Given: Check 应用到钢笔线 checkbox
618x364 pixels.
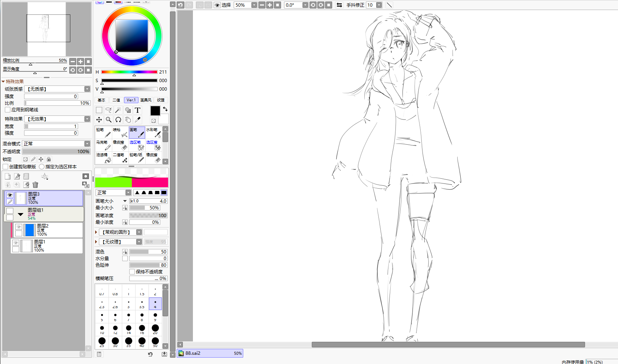Looking at the screenshot, I should [7, 110].
